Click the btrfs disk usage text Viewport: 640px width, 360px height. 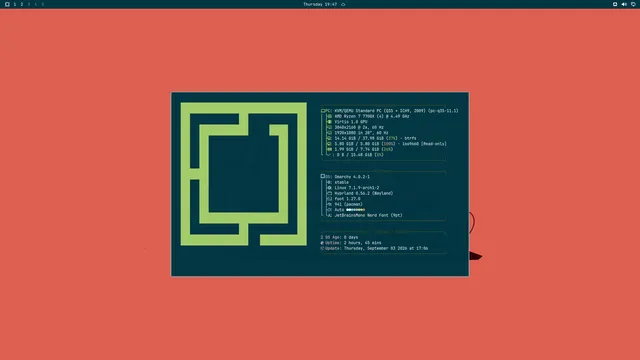click(376, 138)
